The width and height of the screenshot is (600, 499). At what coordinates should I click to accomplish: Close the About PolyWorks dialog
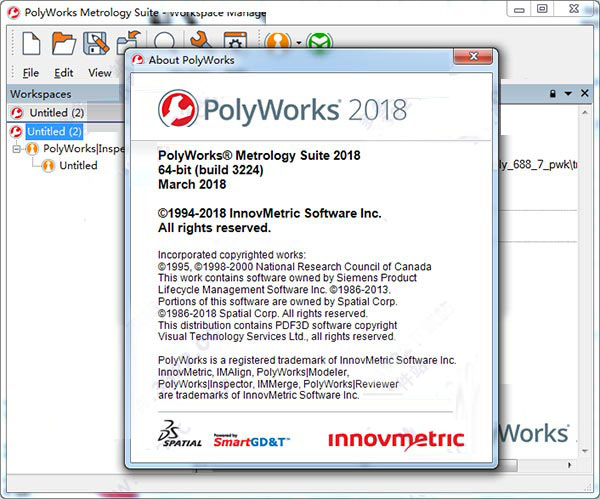pyautogui.click(x=473, y=56)
